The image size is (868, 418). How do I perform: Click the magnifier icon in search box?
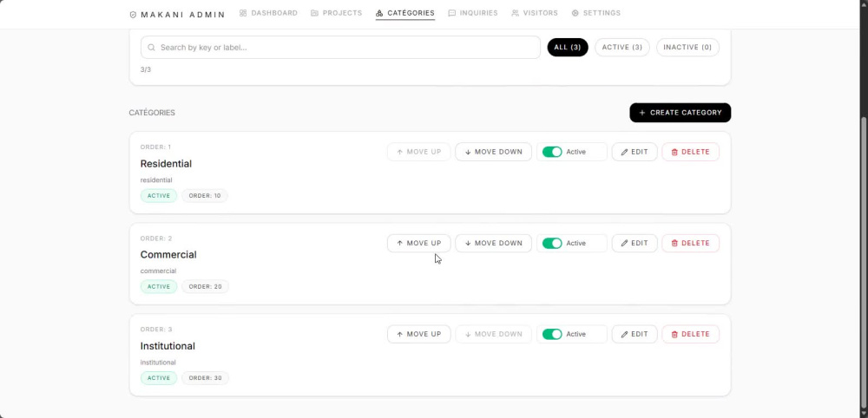[x=151, y=48]
